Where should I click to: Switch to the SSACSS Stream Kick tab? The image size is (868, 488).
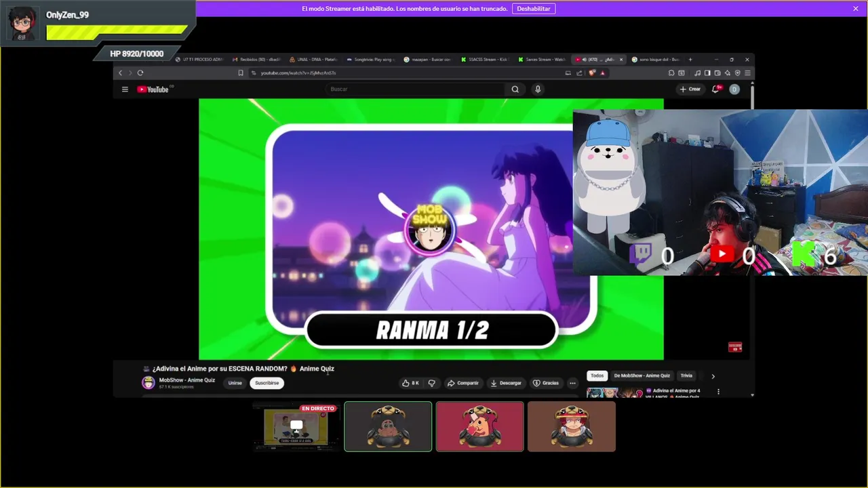click(484, 60)
